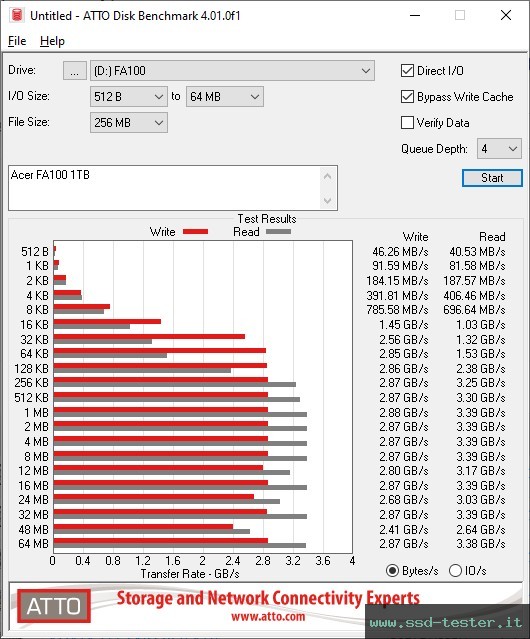Enable the Verify Data checkbox
This screenshot has height=639, width=530.
407,123
